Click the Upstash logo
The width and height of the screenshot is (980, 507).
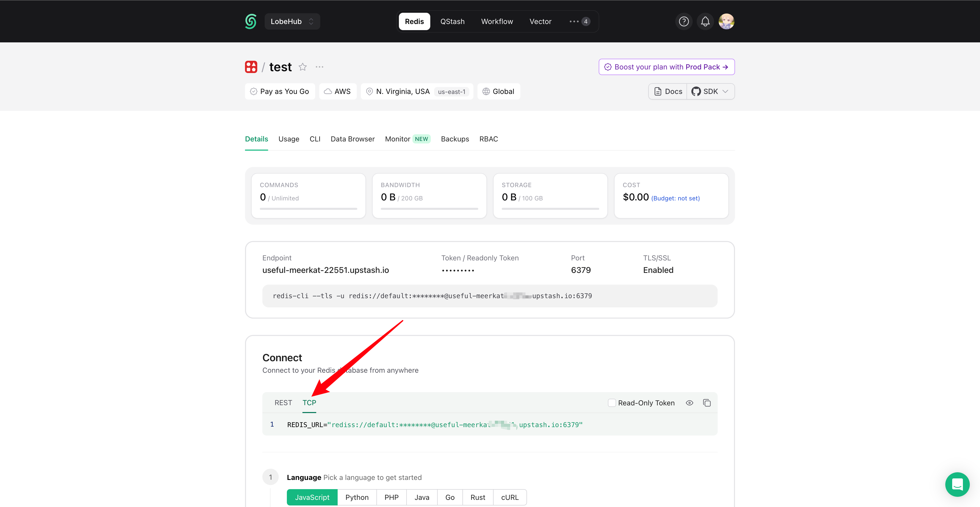(251, 21)
